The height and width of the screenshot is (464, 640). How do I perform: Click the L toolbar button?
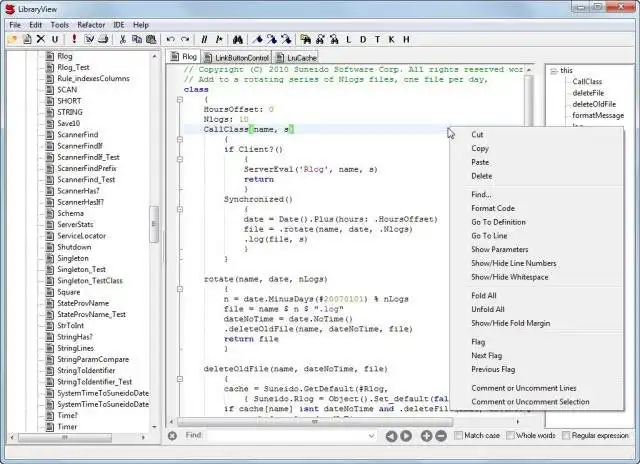click(x=348, y=40)
